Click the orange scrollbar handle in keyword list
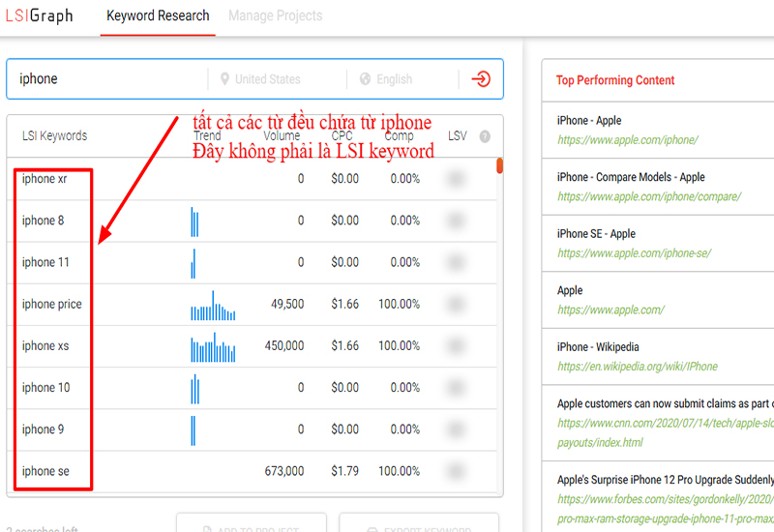The height and width of the screenshot is (532, 774). pyautogui.click(x=499, y=165)
